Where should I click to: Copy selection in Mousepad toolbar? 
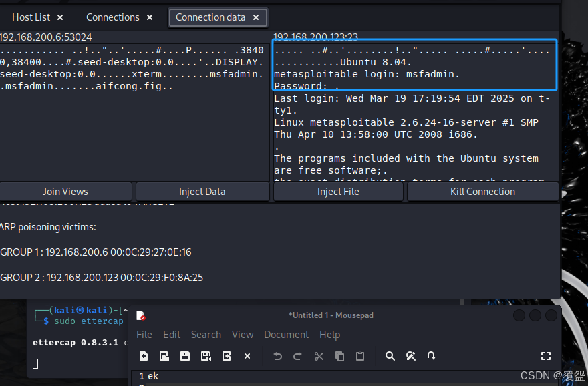[339, 356]
